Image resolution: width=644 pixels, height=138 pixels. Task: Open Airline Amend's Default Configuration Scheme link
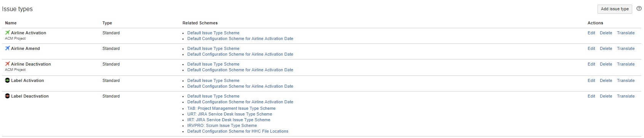240,55
